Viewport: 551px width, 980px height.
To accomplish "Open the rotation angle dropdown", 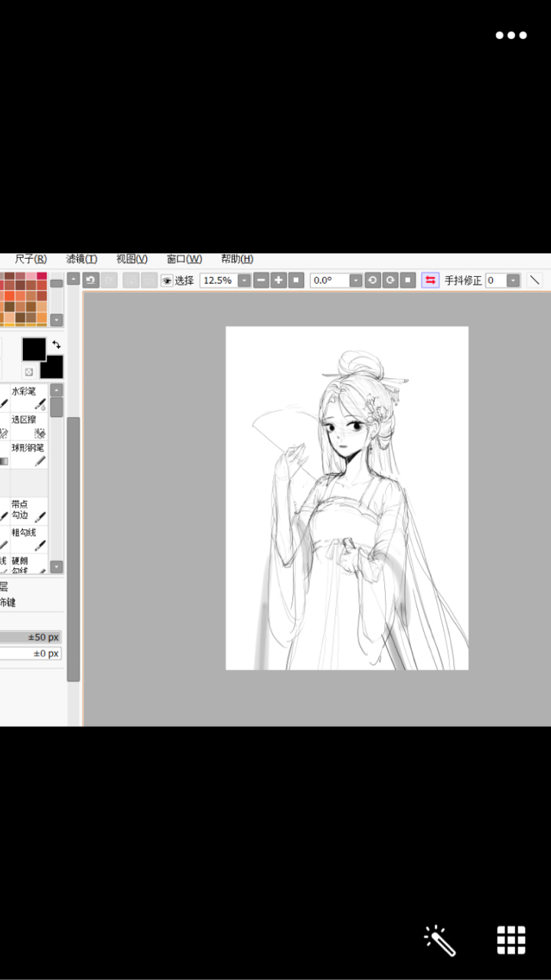I will coord(356,281).
